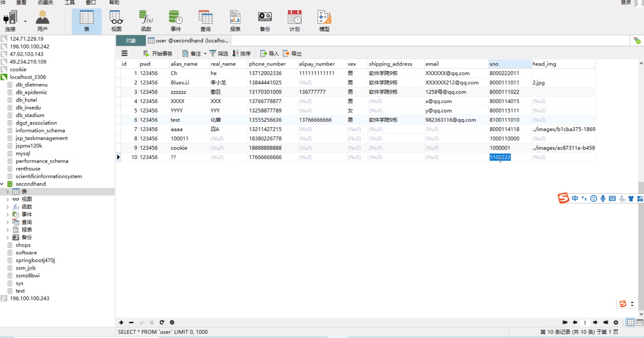Switch to form view mode

(640, 322)
